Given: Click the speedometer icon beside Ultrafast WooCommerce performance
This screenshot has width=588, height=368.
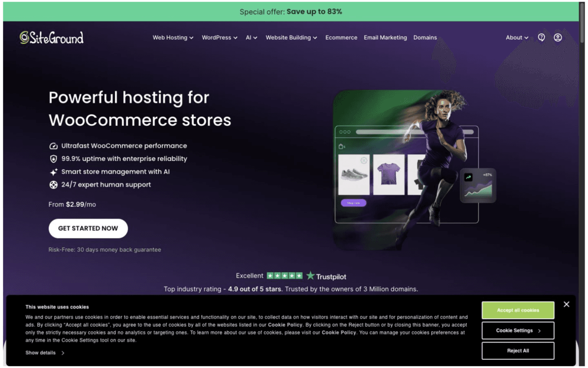Looking at the screenshot, I should tap(53, 146).
